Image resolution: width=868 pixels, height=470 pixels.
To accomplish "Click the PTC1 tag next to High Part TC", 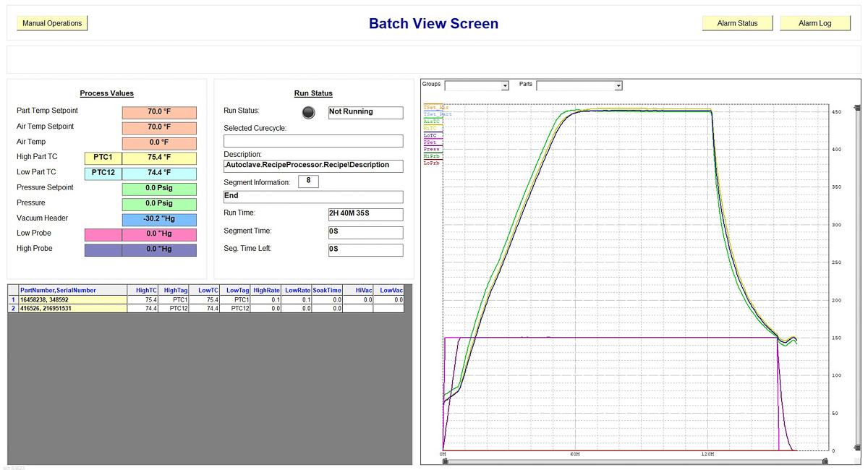I will coord(103,158).
